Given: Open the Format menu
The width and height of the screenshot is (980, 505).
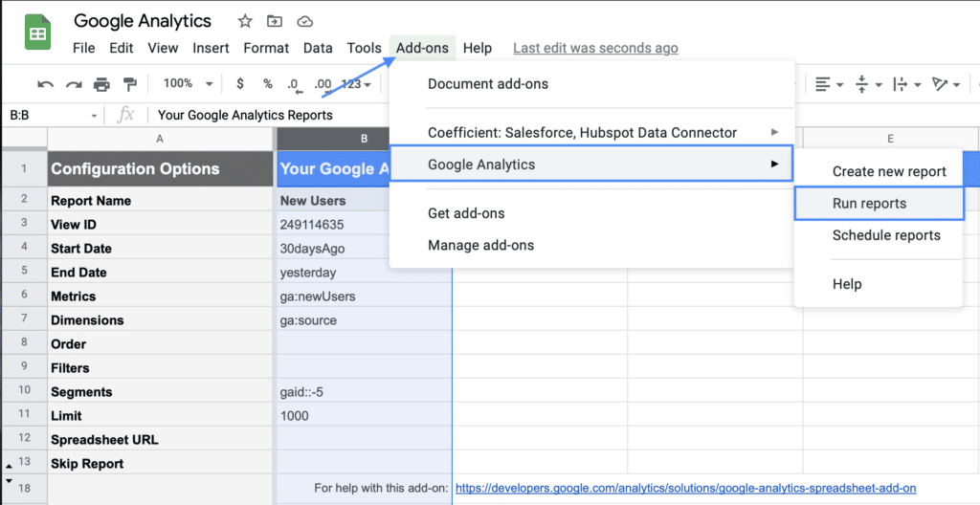Looking at the screenshot, I should tap(266, 48).
